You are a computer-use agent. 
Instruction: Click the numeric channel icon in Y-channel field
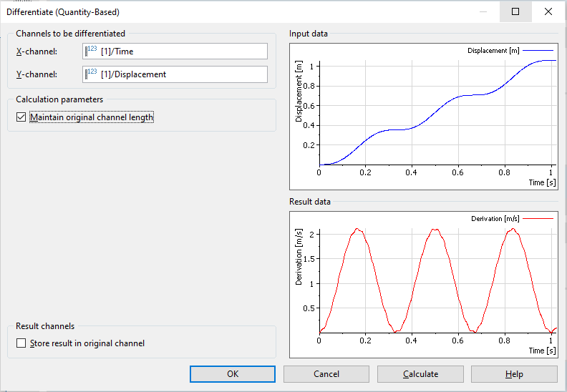(x=91, y=74)
